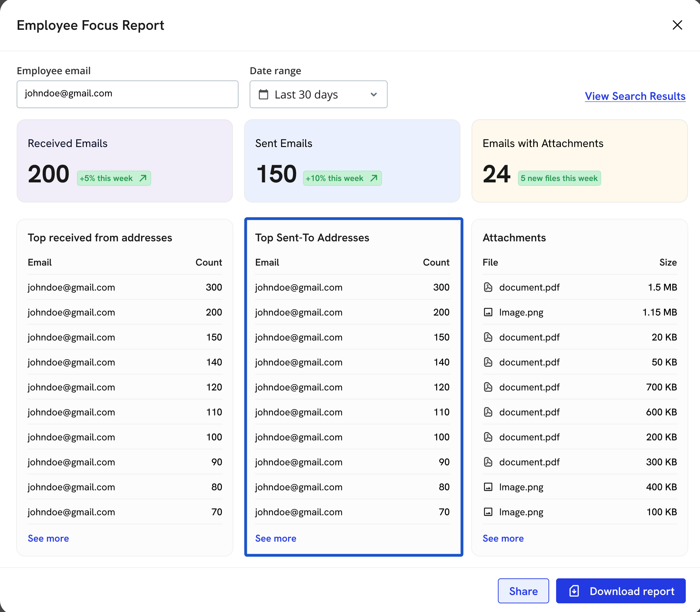Click the PDF icon of 700 KB document
700x612 pixels.
pyautogui.click(x=488, y=387)
